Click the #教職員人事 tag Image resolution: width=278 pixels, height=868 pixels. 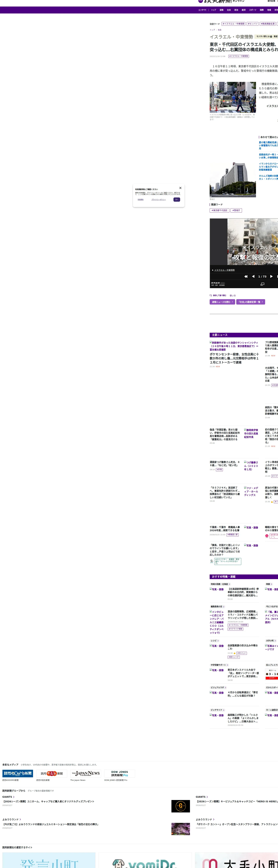point(232,534)
